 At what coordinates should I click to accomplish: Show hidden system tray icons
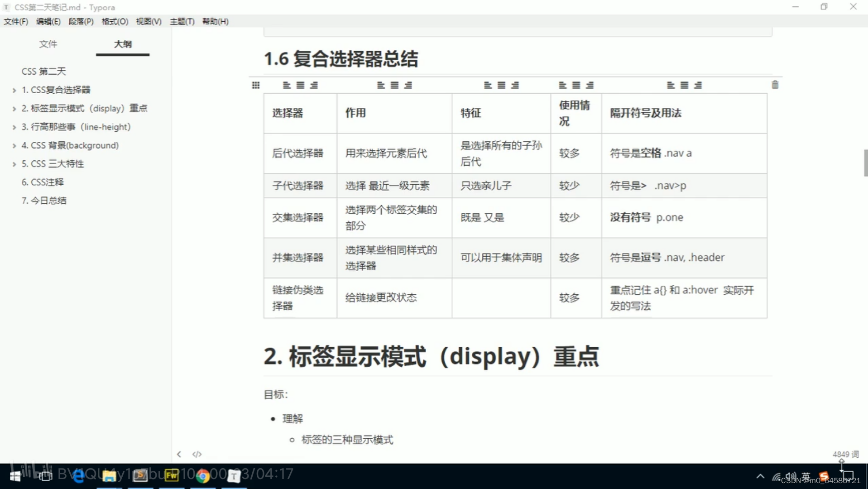tap(760, 476)
